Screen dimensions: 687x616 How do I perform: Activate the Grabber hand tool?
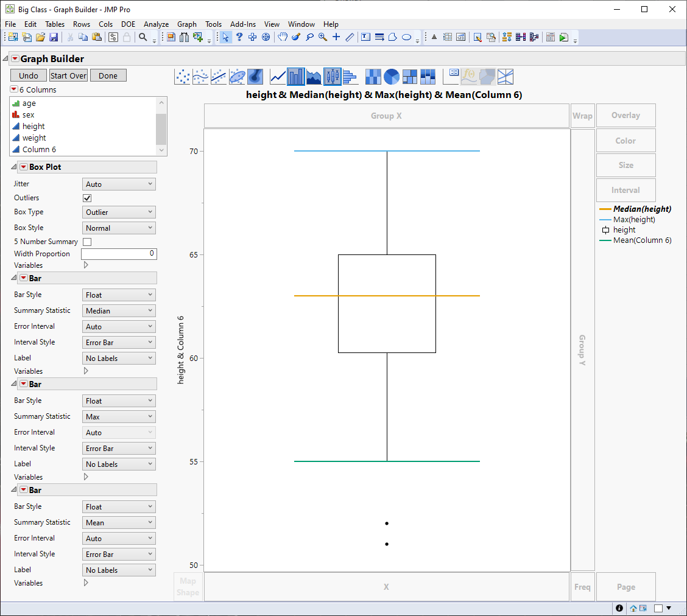click(283, 37)
